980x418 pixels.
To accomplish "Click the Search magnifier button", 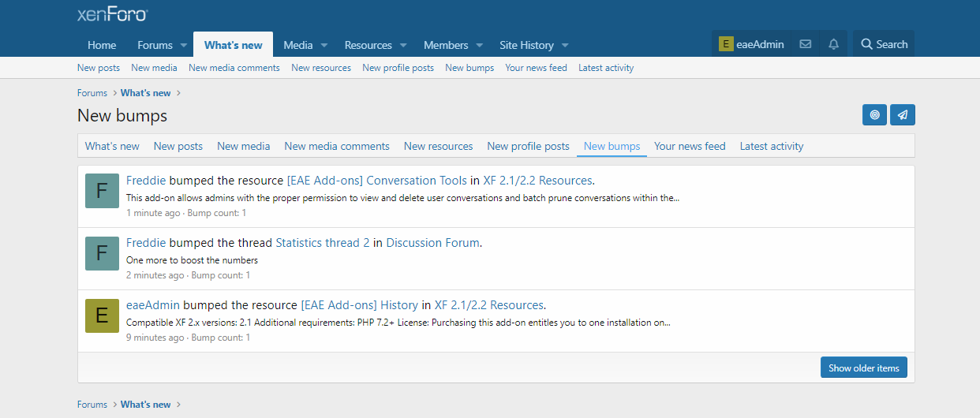I will 884,44.
